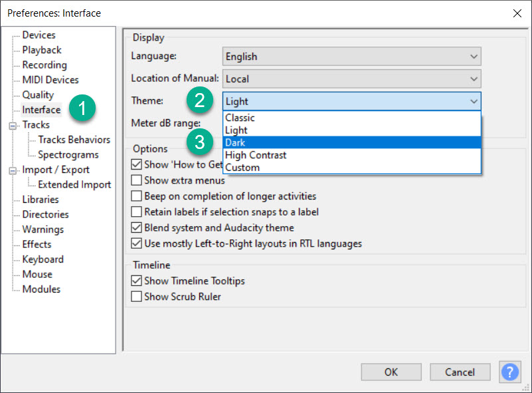Open Directories preferences page
The image size is (532, 393).
[x=45, y=214]
